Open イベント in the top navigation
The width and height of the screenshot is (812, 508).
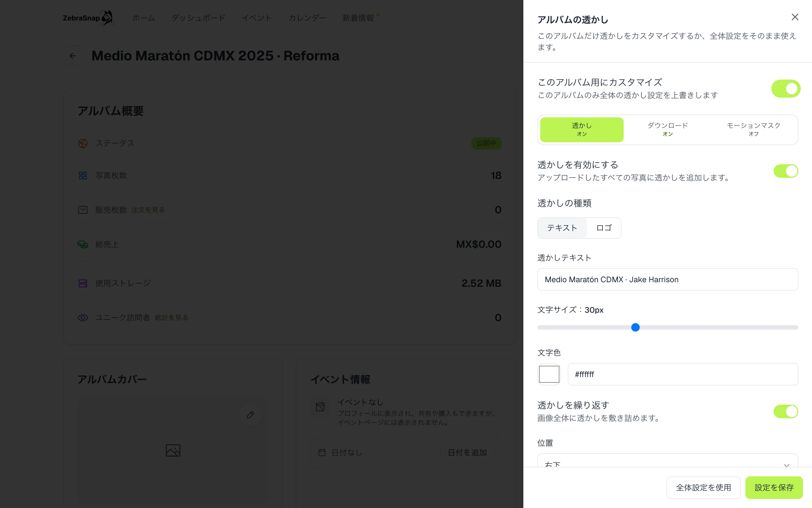(257, 18)
